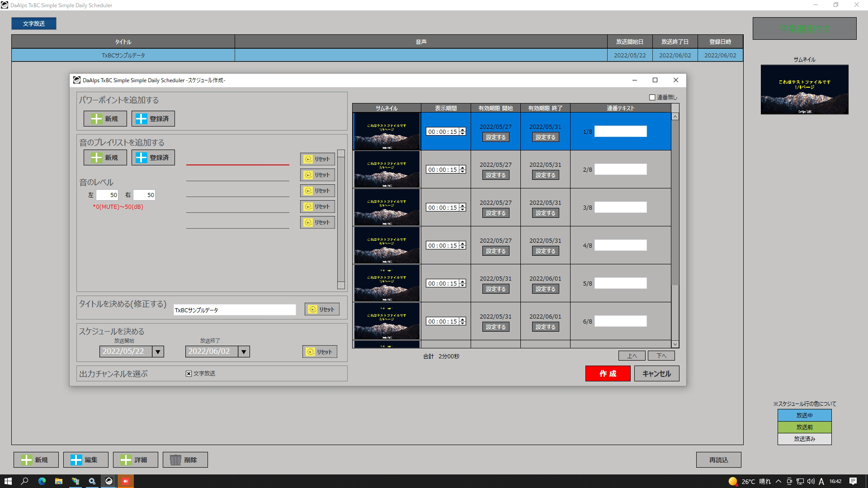
Task: Click slide table vertical scrollbar thumb
Action: (x=675, y=202)
